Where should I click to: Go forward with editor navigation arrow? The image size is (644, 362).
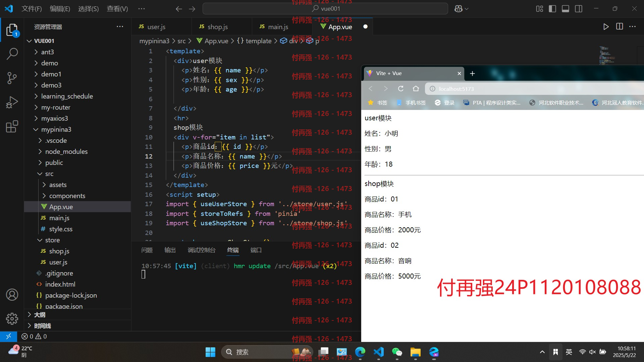[x=192, y=9]
